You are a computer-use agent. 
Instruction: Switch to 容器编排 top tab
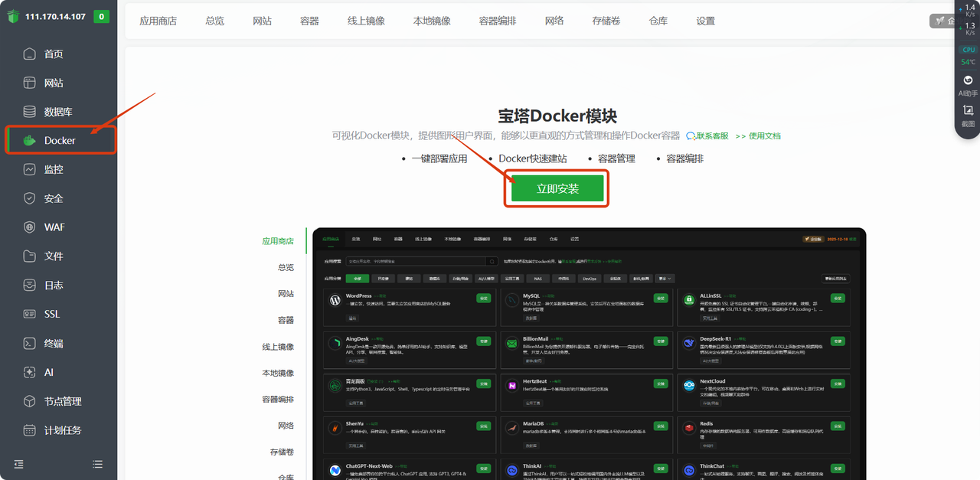coord(498,21)
